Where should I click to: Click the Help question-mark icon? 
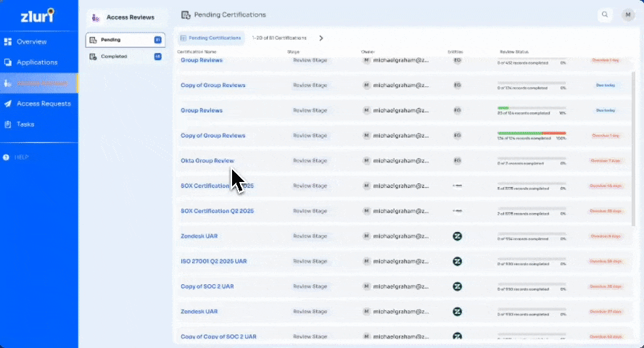click(6, 157)
